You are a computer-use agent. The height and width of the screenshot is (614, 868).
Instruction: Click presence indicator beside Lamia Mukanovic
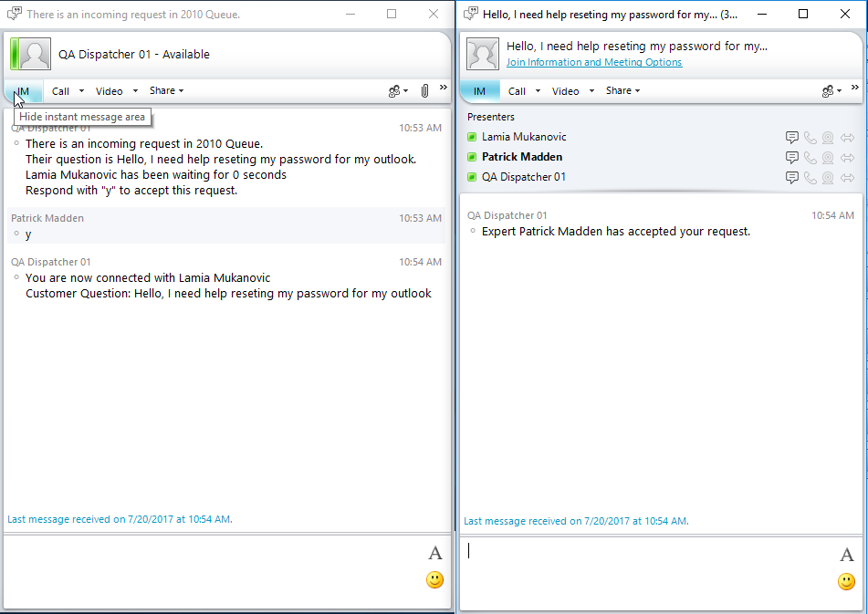coord(472,137)
